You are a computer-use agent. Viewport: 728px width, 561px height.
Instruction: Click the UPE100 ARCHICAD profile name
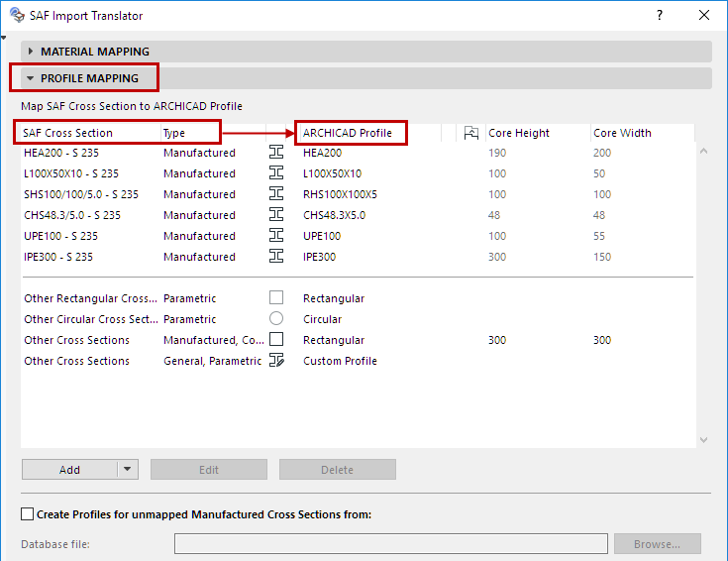tap(322, 236)
